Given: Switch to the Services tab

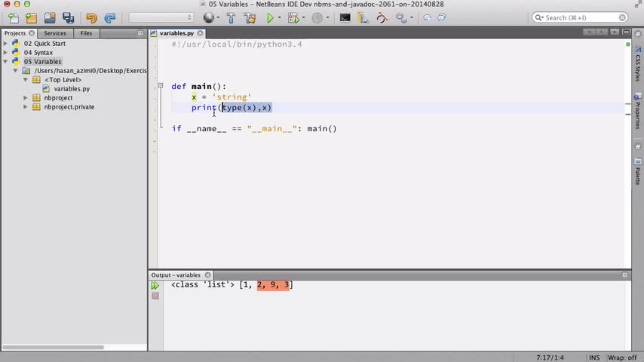Looking at the screenshot, I should point(54,33).
